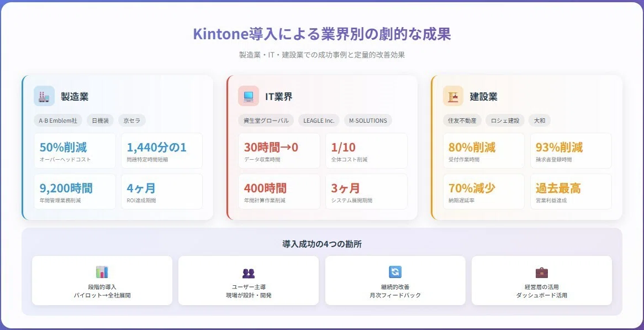Click the 4ヶ月 ROI達成期間 card
The height and width of the screenshot is (330, 644).
point(162,191)
